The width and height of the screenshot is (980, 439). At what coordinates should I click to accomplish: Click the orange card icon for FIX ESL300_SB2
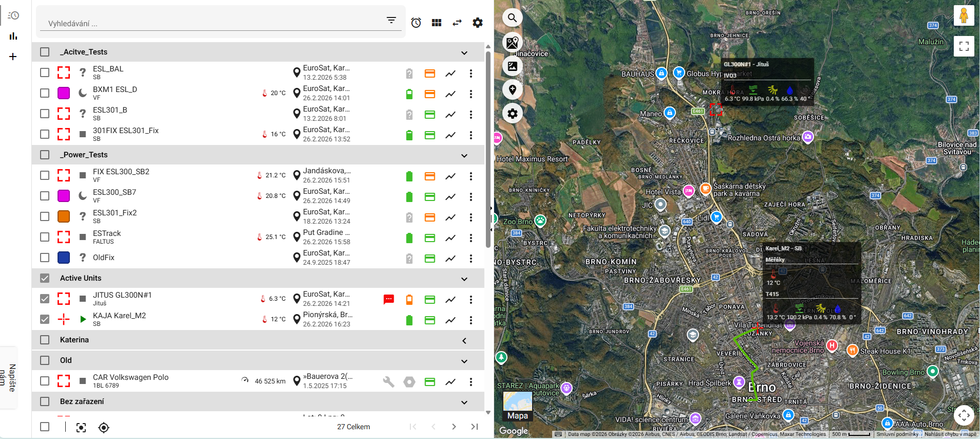coord(430,176)
